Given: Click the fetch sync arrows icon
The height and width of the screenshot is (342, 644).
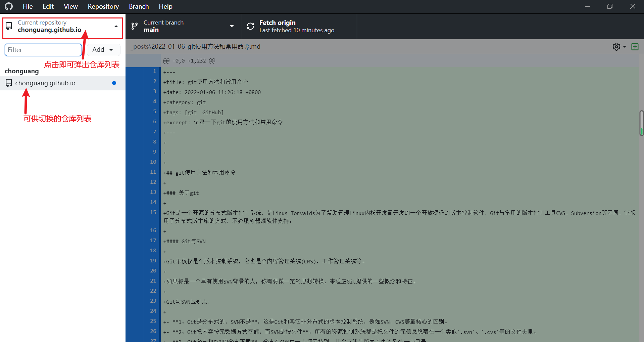Looking at the screenshot, I should point(250,26).
